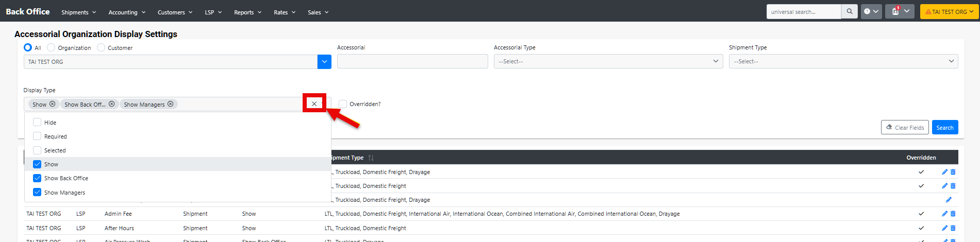The height and width of the screenshot is (242, 980).
Task: Edit the Admin Fee row with pencil icon
Action: [x=944, y=214]
